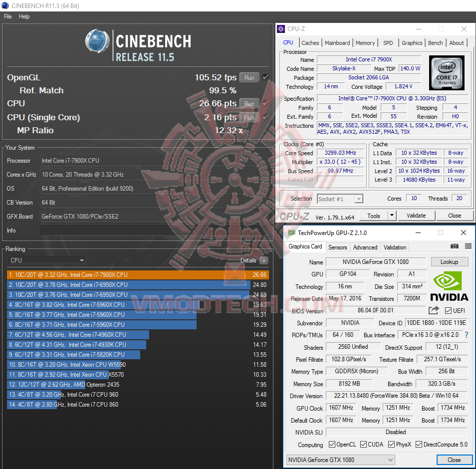
Task: Toggle the CPU (Single Core) test checkbox
Action: click(265, 117)
